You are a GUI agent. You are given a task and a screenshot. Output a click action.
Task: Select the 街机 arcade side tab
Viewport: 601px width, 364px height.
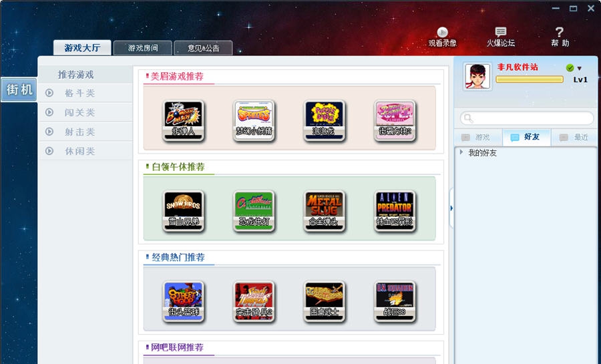(19, 89)
